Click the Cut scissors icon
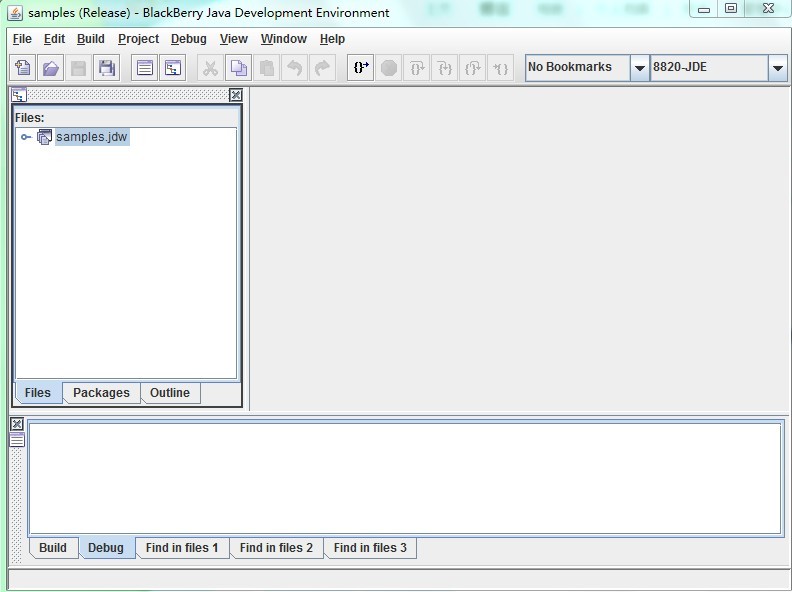Viewport: 792px width, 592px height. [210, 68]
